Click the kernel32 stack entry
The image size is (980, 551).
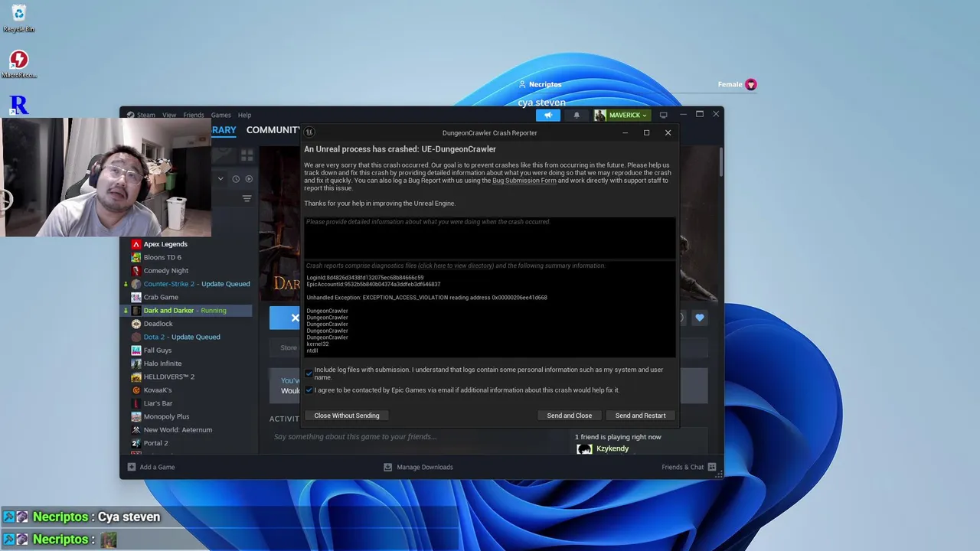(x=317, y=344)
